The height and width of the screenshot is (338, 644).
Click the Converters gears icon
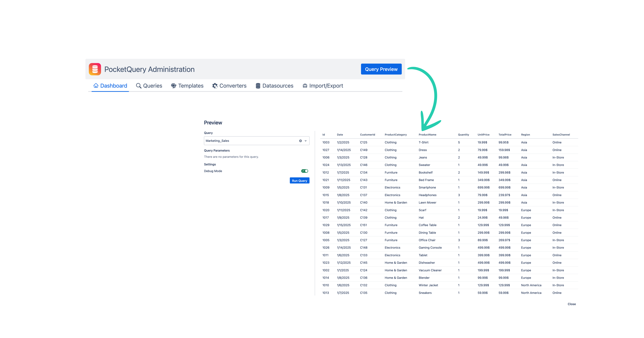coord(215,86)
